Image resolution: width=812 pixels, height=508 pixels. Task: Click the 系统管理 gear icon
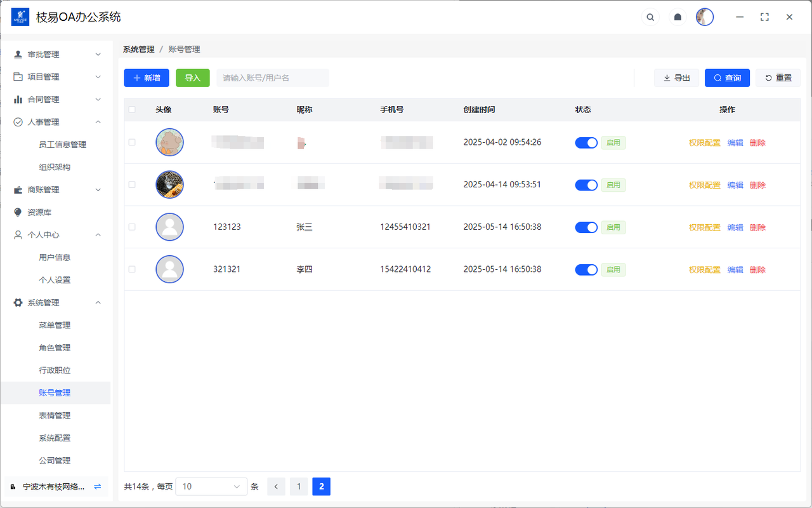[x=18, y=303]
